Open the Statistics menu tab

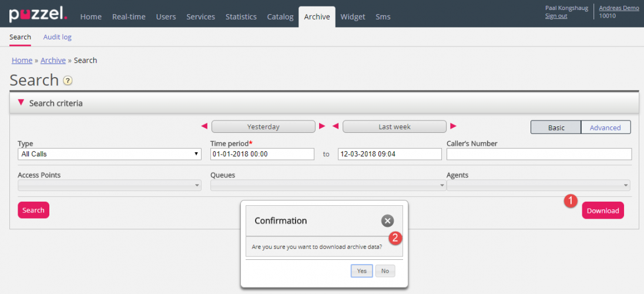point(241,16)
